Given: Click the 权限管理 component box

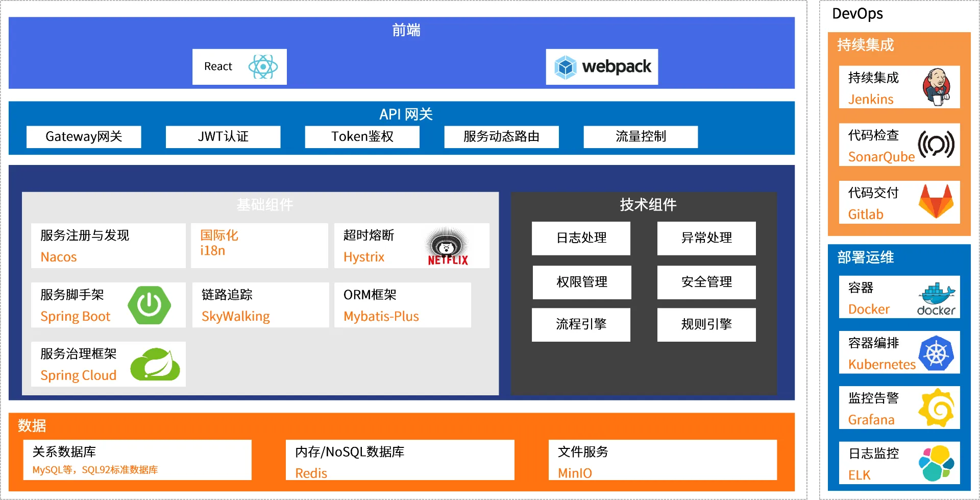Looking at the screenshot, I should (582, 282).
